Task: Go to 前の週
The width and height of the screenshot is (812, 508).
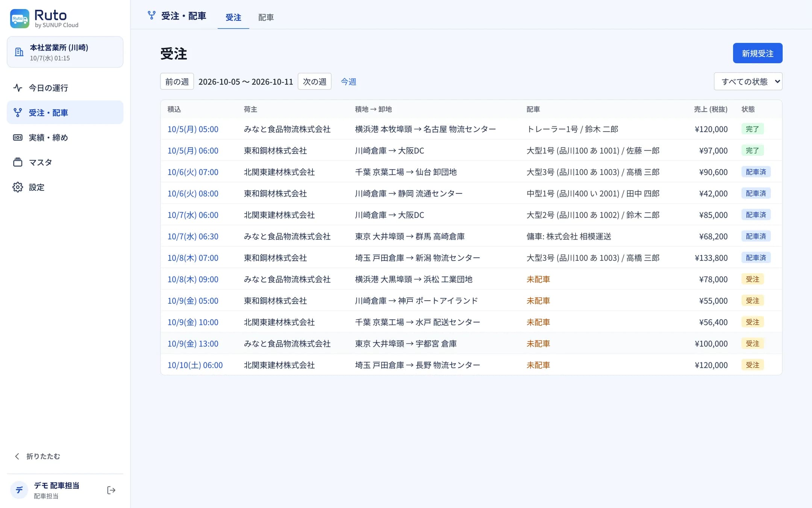Action: point(177,81)
